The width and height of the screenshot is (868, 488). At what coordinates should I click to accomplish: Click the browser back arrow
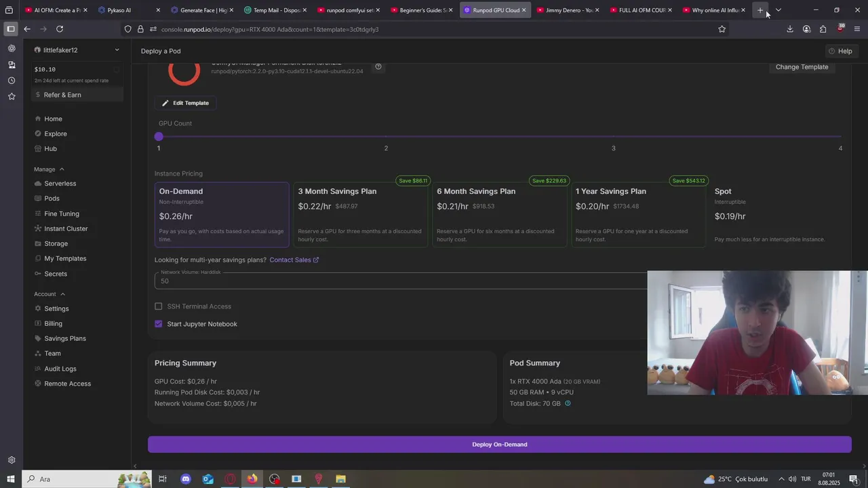[x=27, y=29]
